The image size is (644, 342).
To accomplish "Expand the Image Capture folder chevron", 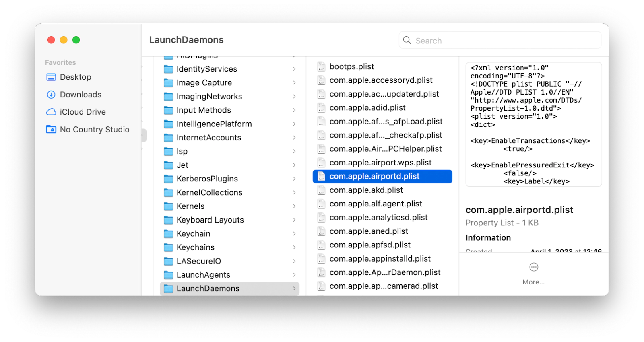I will [x=294, y=83].
